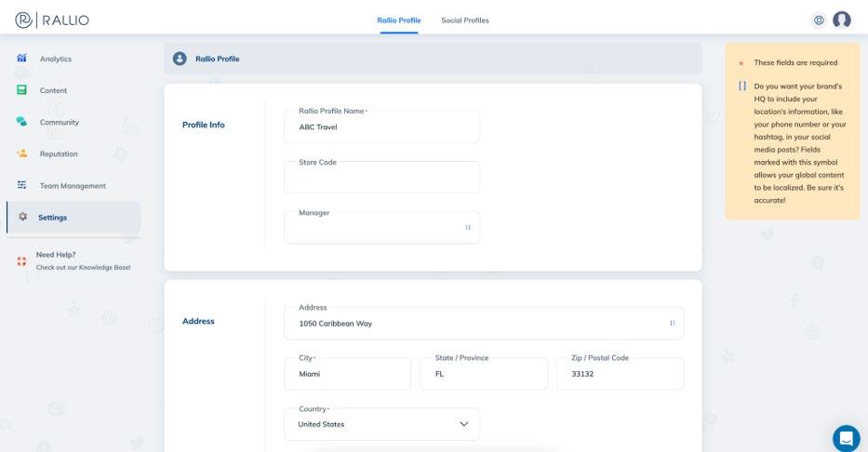Click the Settings gear icon
The image size is (868, 452).
click(22, 217)
